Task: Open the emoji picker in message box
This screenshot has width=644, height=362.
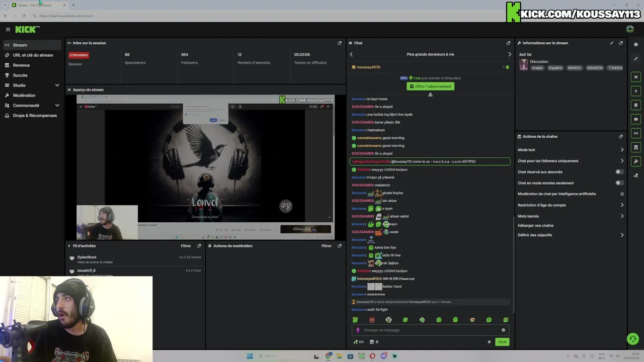Action: (x=503, y=330)
